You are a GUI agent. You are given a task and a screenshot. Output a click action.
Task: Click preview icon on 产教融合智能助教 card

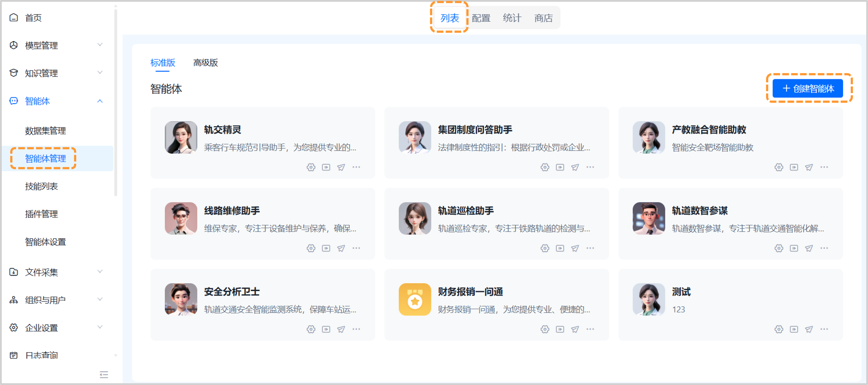pos(794,167)
